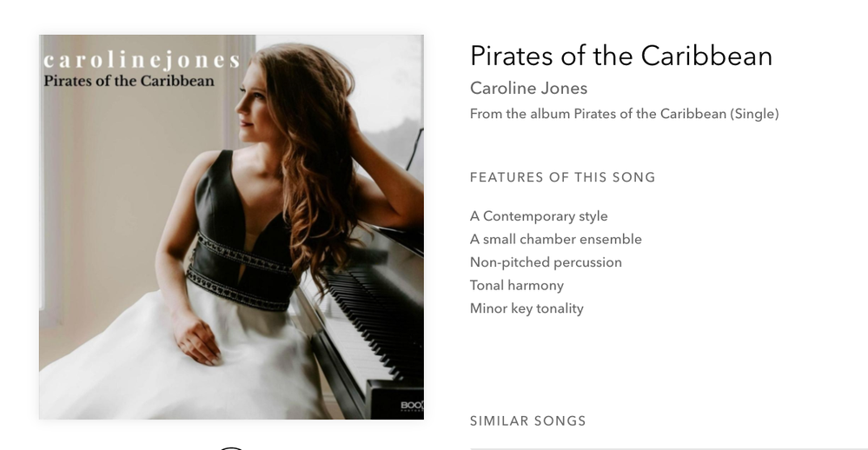
Task: Click the divider line under Similar Songs
Action: 669,448
